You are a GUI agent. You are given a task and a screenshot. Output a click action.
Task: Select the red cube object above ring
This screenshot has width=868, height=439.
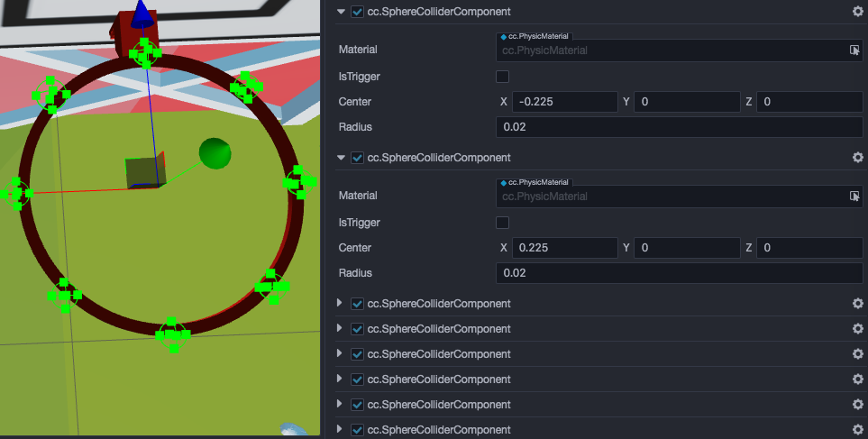tap(134, 33)
